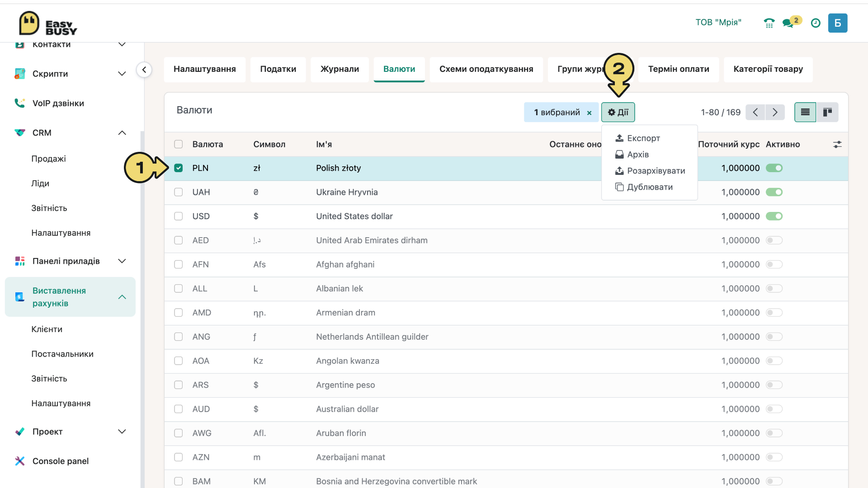Sort by Поточний курс column header
This screenshot has width=868, height=488.
(x=729, y=144)
